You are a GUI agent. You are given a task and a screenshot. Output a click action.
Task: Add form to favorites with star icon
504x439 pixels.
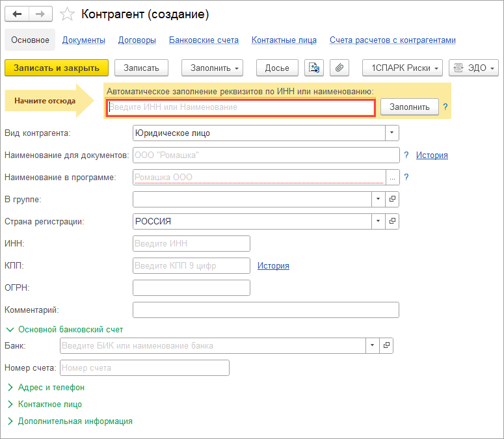(66, 14)
